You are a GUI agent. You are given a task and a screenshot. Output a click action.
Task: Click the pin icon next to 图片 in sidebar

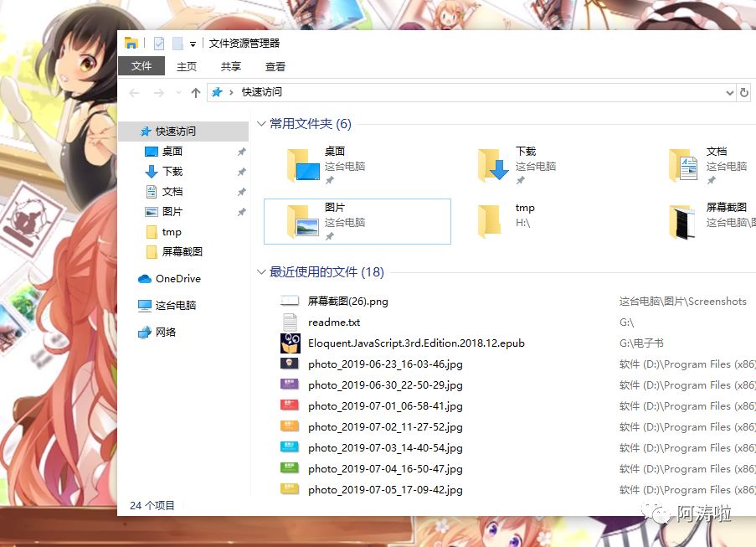point(242,212)
